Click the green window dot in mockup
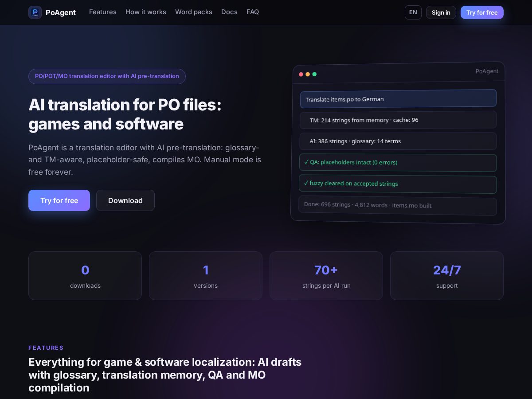Viewport: 532px width, 399px height. 314,74
